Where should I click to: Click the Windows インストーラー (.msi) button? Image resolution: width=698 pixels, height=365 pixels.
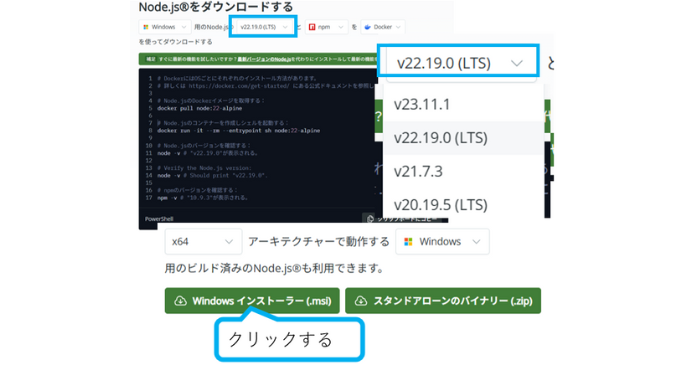(x=252, y=301)
